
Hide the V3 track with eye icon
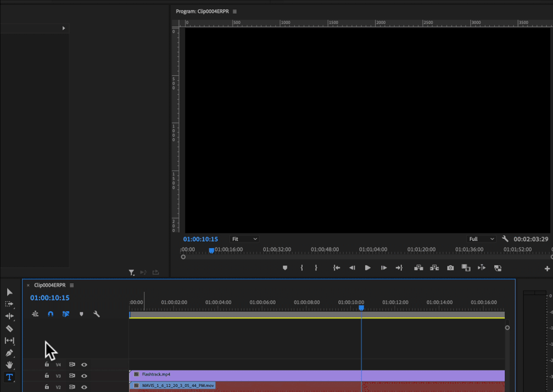pyautogui.click(x=84, y=376)
